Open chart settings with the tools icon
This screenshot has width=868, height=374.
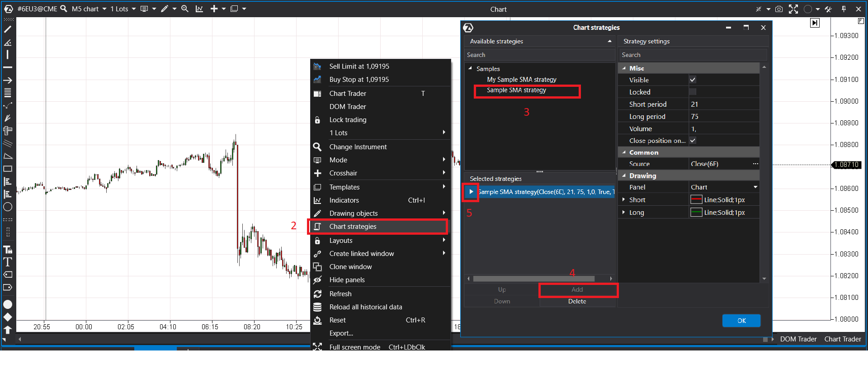coord(829,9)
